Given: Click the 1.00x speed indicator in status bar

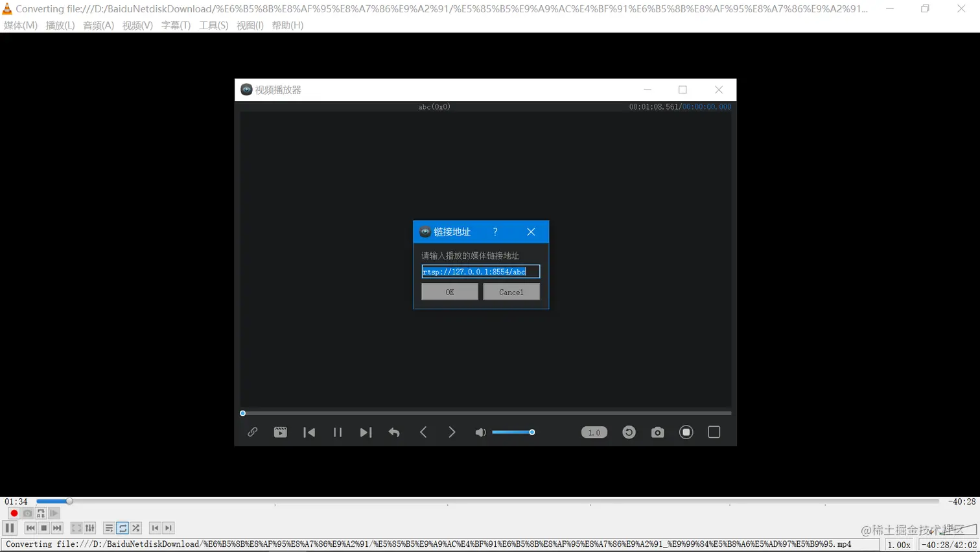Looking at the screenshot, I should (899, 545).
